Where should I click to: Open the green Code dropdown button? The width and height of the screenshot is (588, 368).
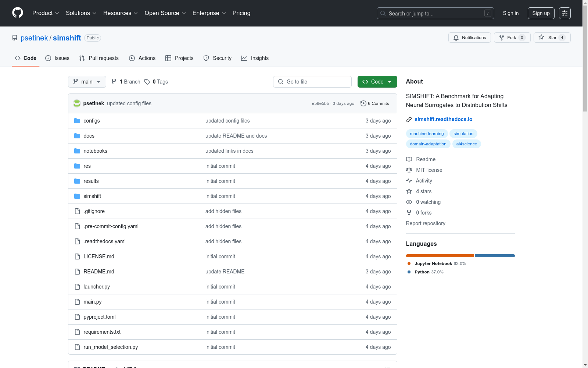(377, 82)
